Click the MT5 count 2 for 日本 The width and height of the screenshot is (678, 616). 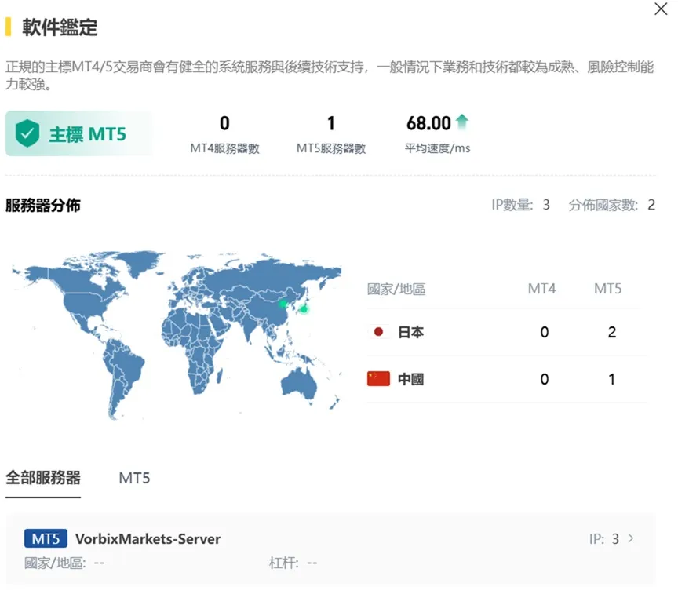coord(612,332)
